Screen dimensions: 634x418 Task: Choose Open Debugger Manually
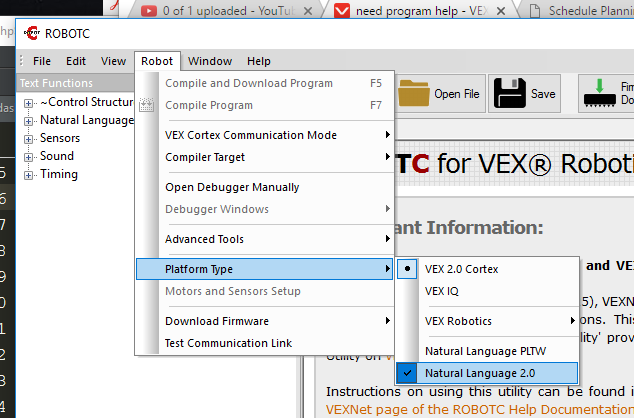[x=265, y=187]
